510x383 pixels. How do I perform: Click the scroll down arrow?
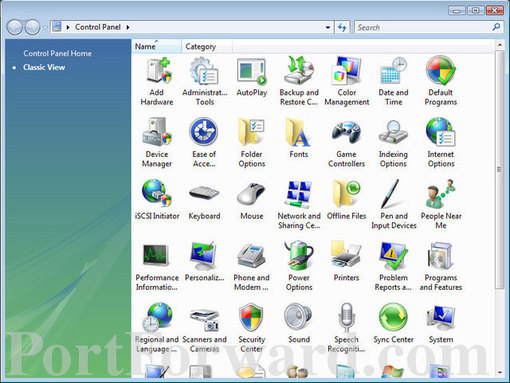point(500,372)
